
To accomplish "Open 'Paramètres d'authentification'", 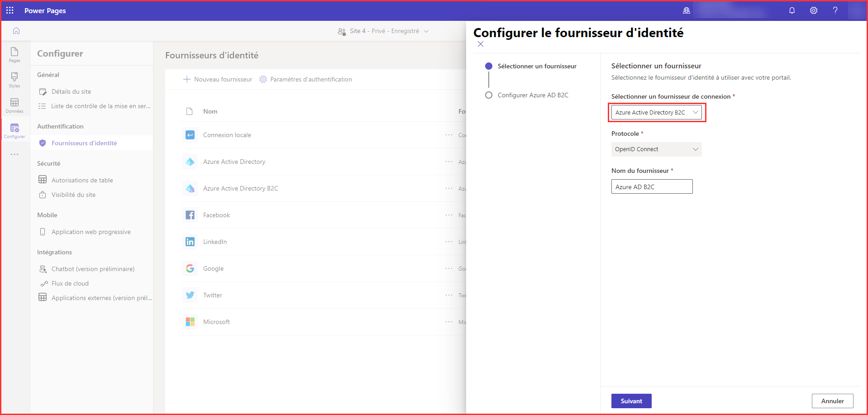I will [306, 79].
